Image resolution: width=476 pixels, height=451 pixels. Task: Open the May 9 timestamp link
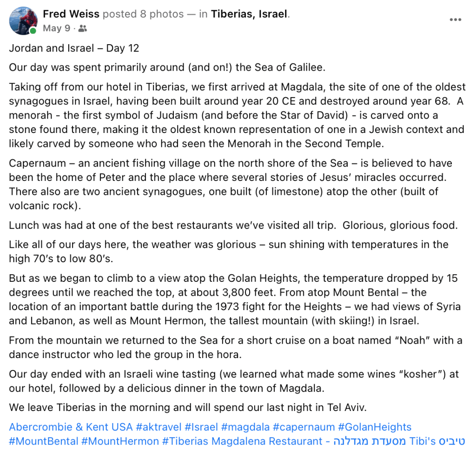56,28
